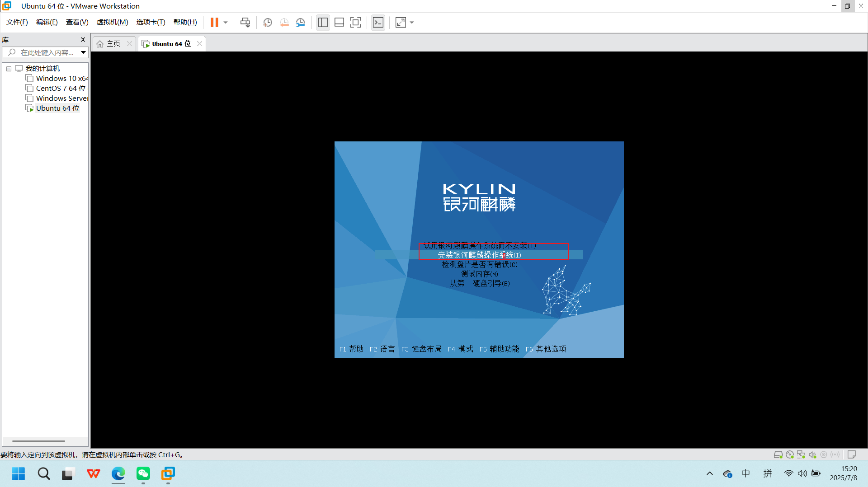
Task: Select 我的计算机 in the library tree
Action: (x=42, y=69)
